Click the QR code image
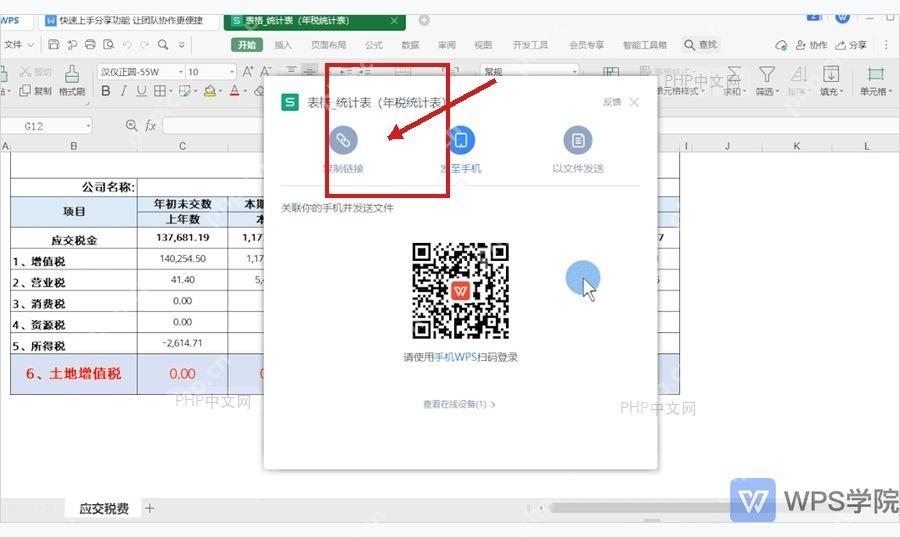900x537 pixels. pyautogui.click(x=460, y=291)
